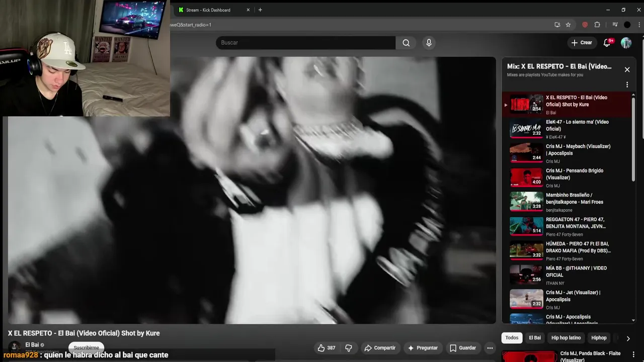Click the YouTube search magnifier button

[406, 43]
